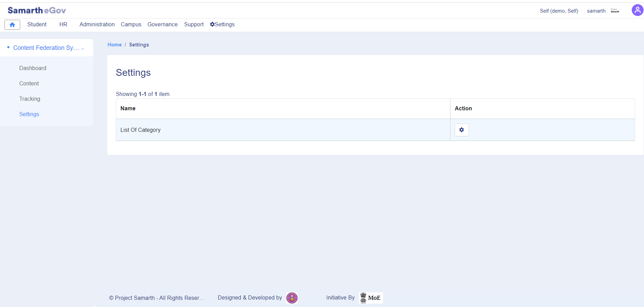Click the Project Samarth copyright text
Viewport: 644px width, 307px height.
(x=157, y=298)
